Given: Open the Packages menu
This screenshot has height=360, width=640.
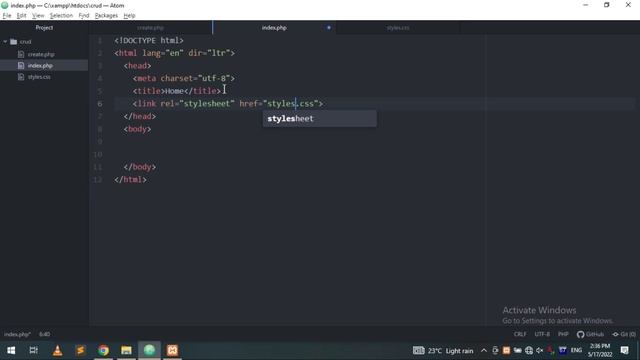Looking at the screenshot, I should (106, 16).
